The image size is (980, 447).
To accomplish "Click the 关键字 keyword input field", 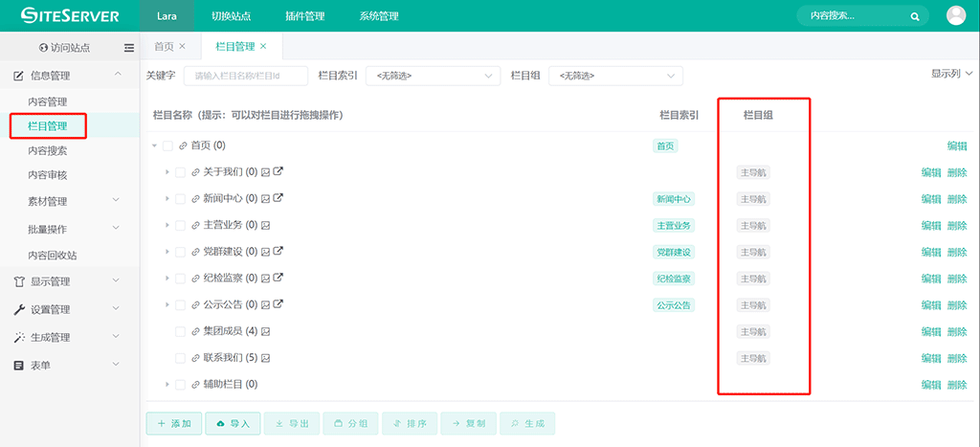I will click(245, 76).
